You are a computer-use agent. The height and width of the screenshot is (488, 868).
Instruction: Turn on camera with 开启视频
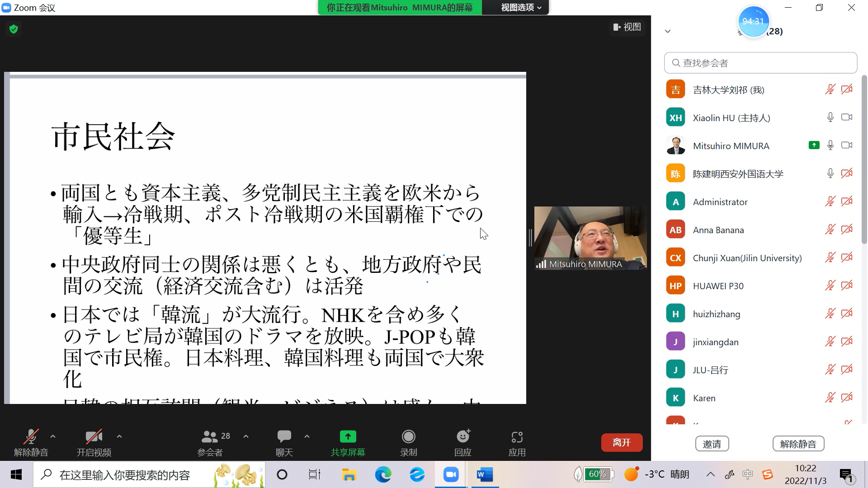(94, 437)
